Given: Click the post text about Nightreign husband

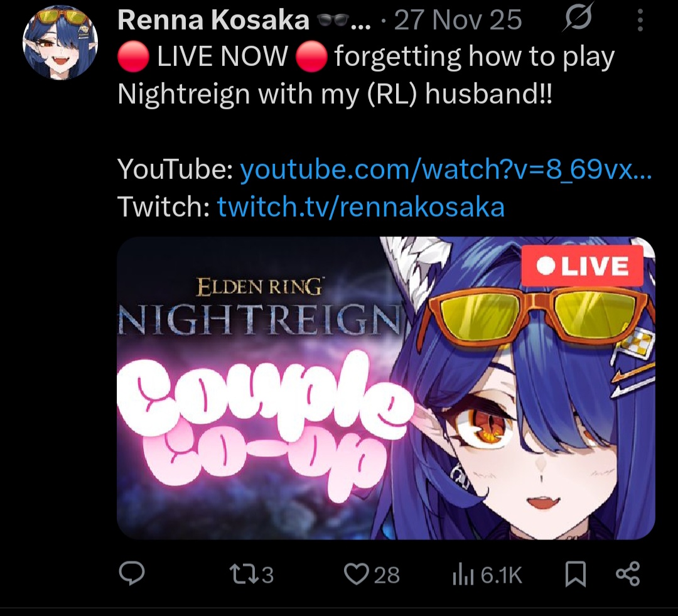Looking at the screenshot, I should (x=366, y=74).
